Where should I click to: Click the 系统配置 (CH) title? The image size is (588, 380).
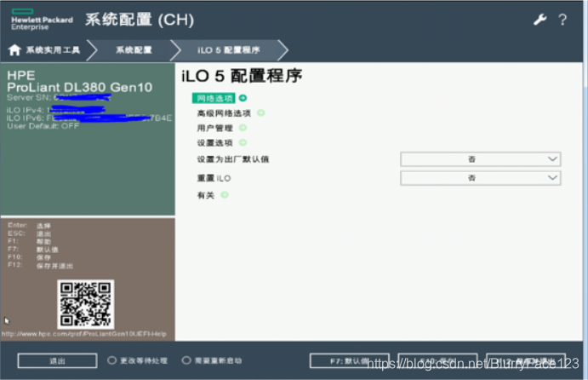coord(140,20)
